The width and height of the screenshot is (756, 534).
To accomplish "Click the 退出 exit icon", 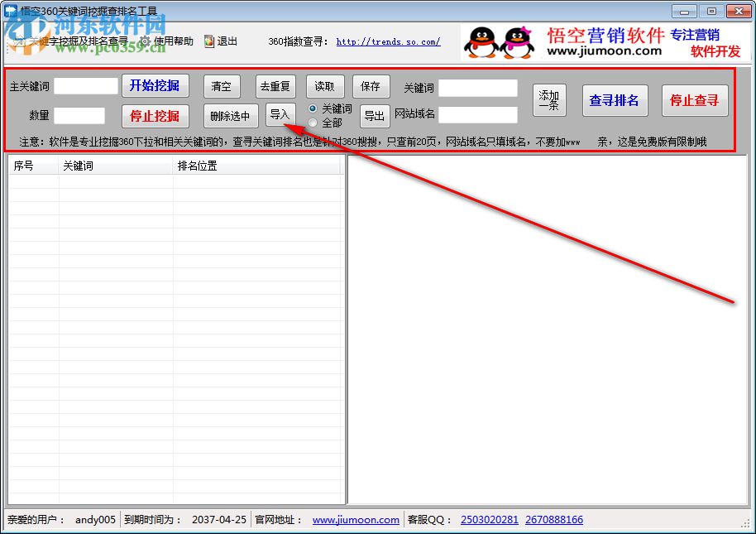I will click(x=208, y=41).
